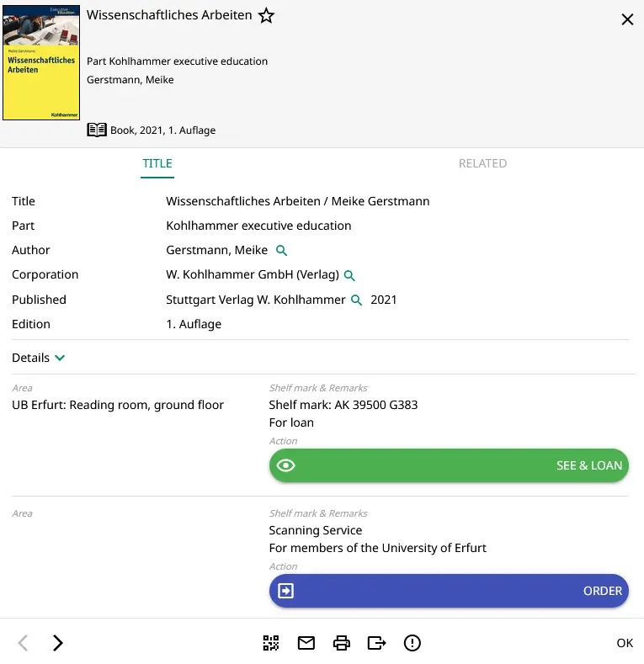Switch to the RELATED tab

coord(482,163)
